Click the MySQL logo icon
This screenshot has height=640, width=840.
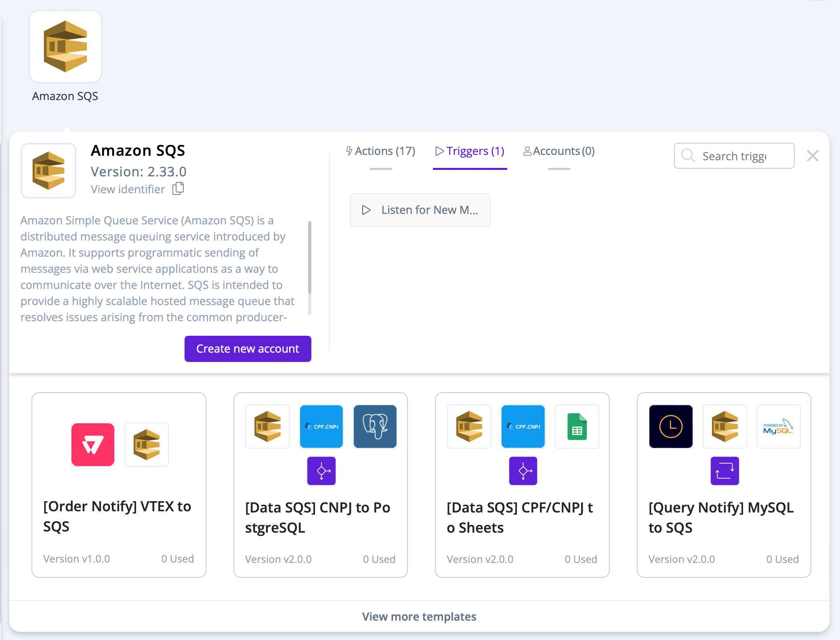778,426
